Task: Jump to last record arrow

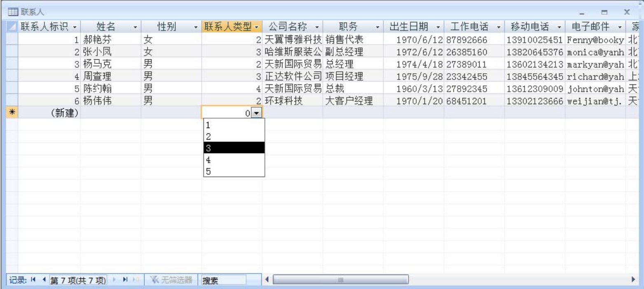Action: click(124, 280)
